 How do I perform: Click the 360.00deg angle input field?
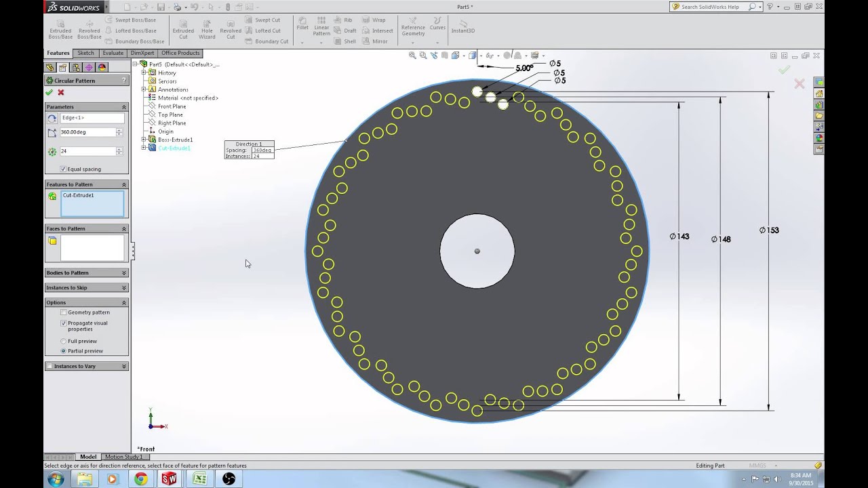(x=87, y=132)
